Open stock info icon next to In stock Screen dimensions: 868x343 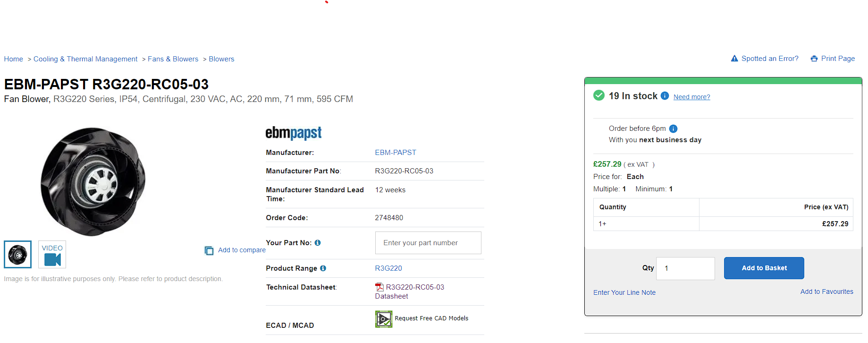(665, 95)
